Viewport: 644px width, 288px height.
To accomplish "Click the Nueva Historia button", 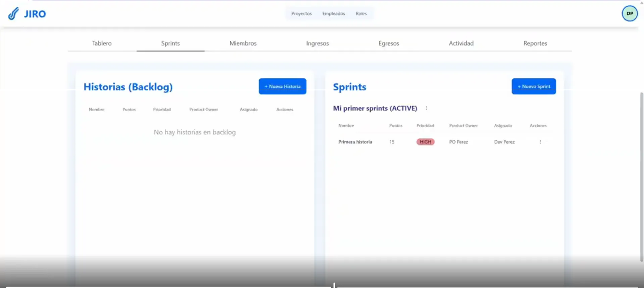I will click(282, 86).
